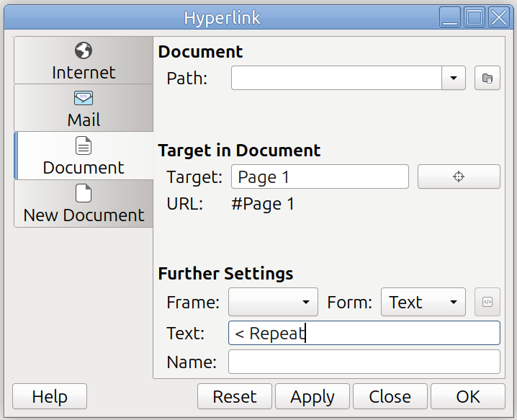Click the Document page icon
Image resolution: width=517 pixels, height=420 pixels.
click(x=84, y=146)
